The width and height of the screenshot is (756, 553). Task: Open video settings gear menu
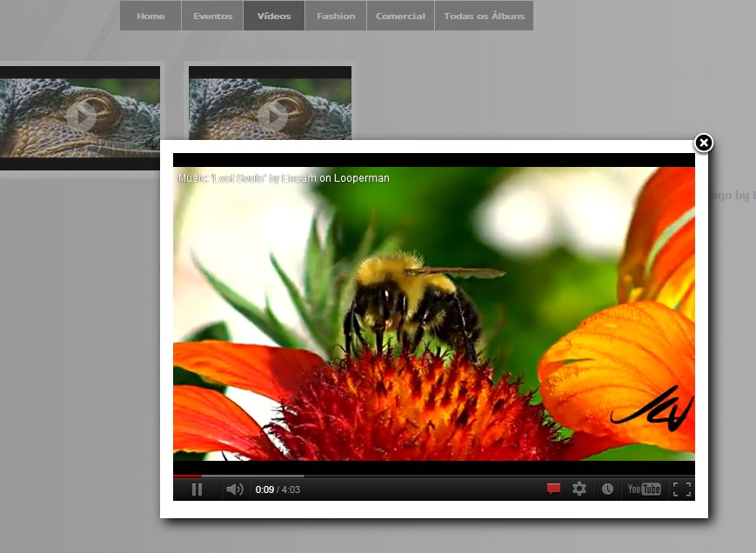pyautogui.click(x=579, y=489)
